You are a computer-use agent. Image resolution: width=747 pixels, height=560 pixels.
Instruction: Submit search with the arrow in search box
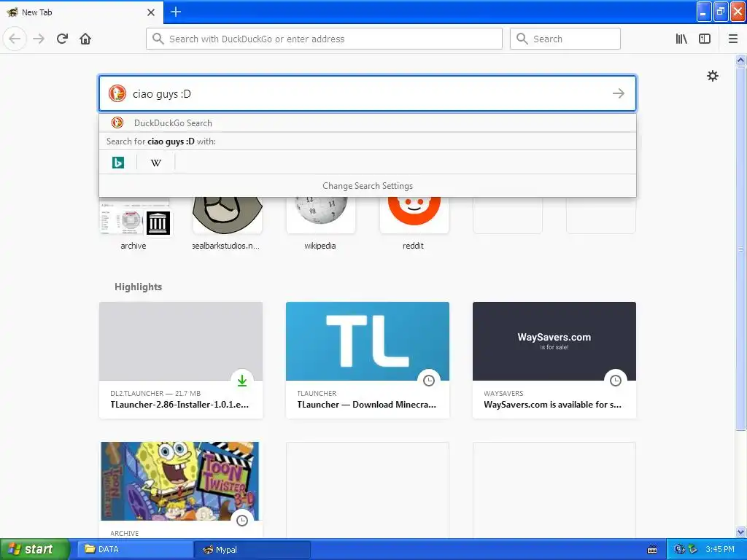[619, 93]
